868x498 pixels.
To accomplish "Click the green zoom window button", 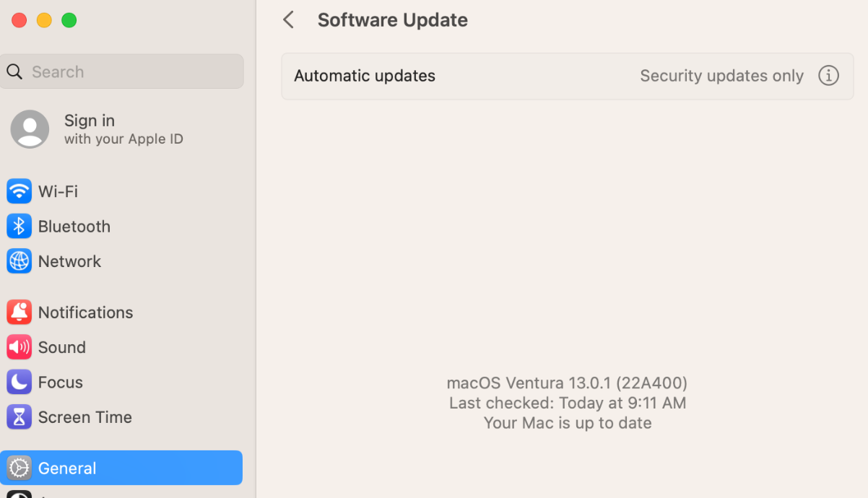I will point(69,20).
